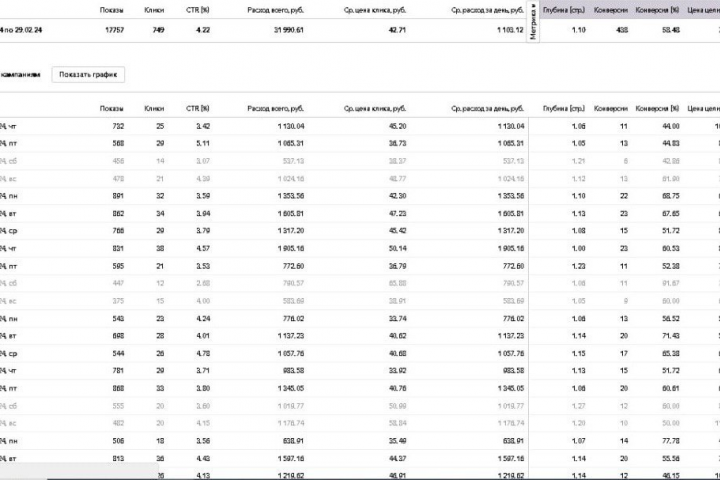
Task: Sort daily table by Ср. расход за день
Action: click(486, 108)
